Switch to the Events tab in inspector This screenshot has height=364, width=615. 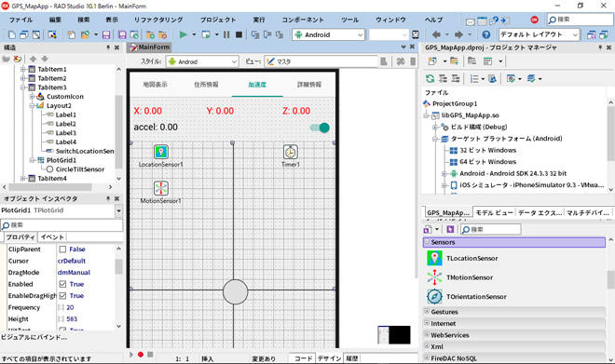tap(52, 237)
